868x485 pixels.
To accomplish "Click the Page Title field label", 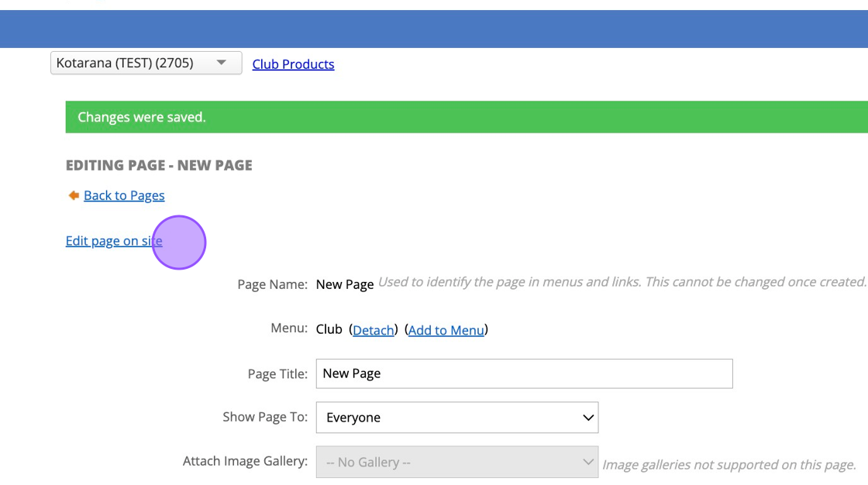I will 277,374.
